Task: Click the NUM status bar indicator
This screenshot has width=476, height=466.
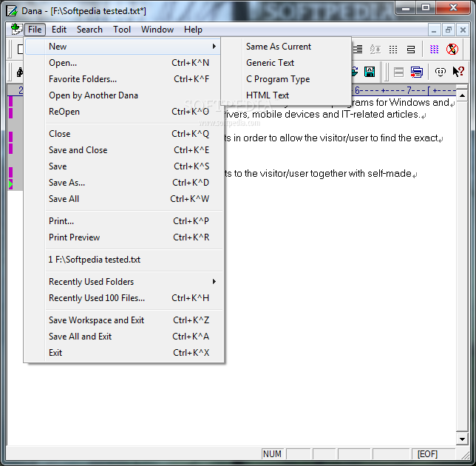Action: click(x=272, y=454)
